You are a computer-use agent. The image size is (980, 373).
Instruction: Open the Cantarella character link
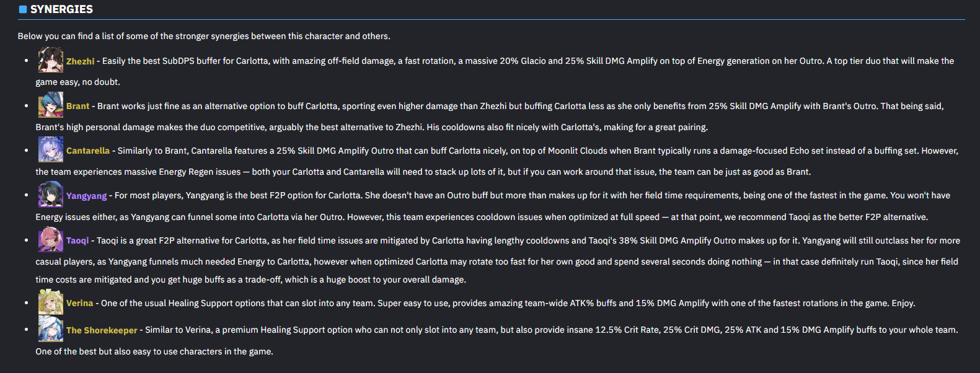[x=88, y=151]
